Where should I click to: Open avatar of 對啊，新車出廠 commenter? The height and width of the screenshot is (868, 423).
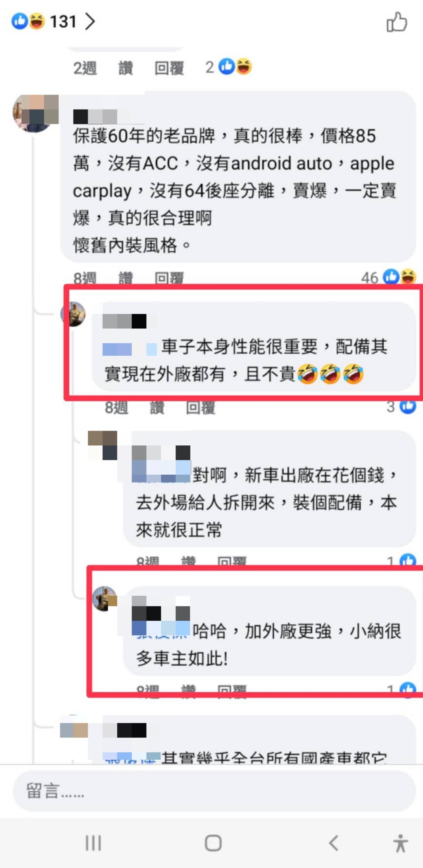(102, 445)
